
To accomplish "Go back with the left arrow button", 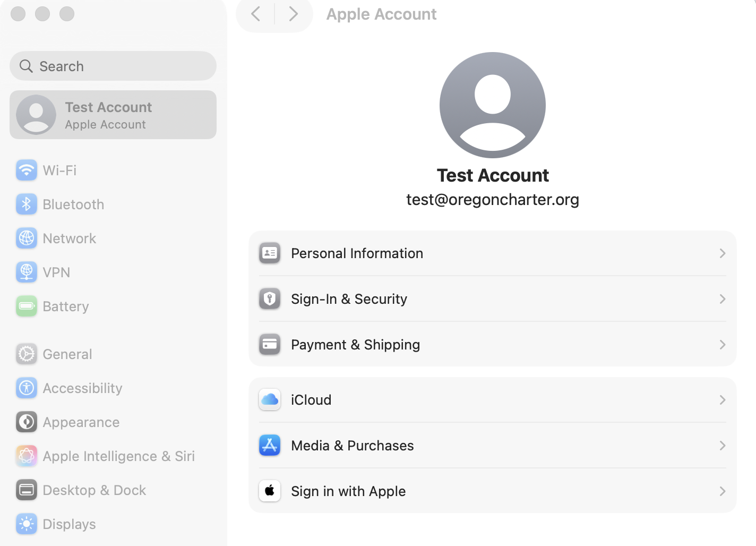I will point(255,14).
